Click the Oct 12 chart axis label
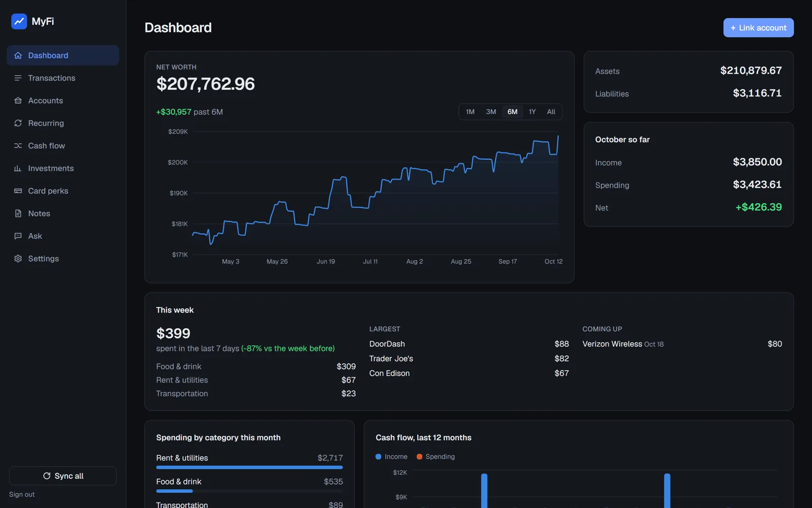Screen dimensions: 812x508 [x=553, y=262]
